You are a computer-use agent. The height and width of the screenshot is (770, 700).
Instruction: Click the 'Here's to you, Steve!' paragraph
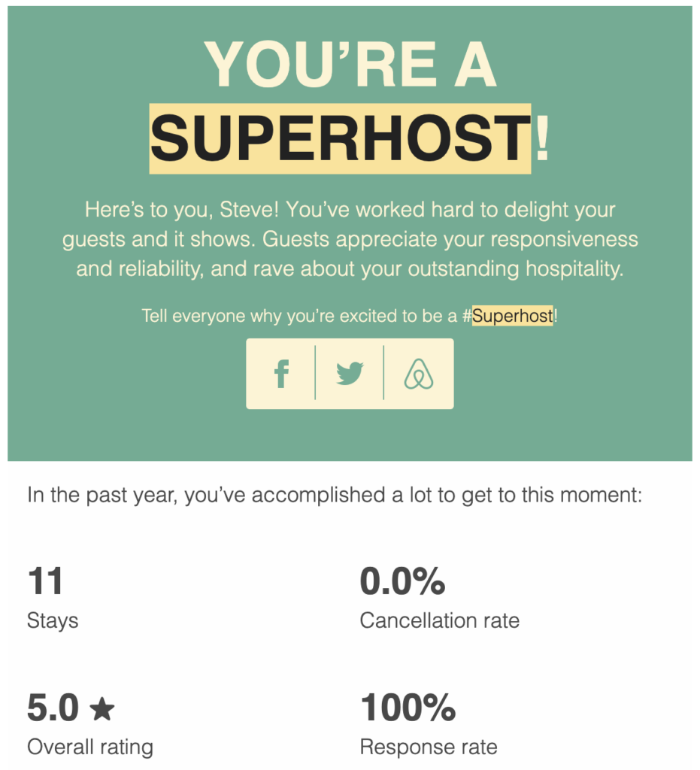350,239
